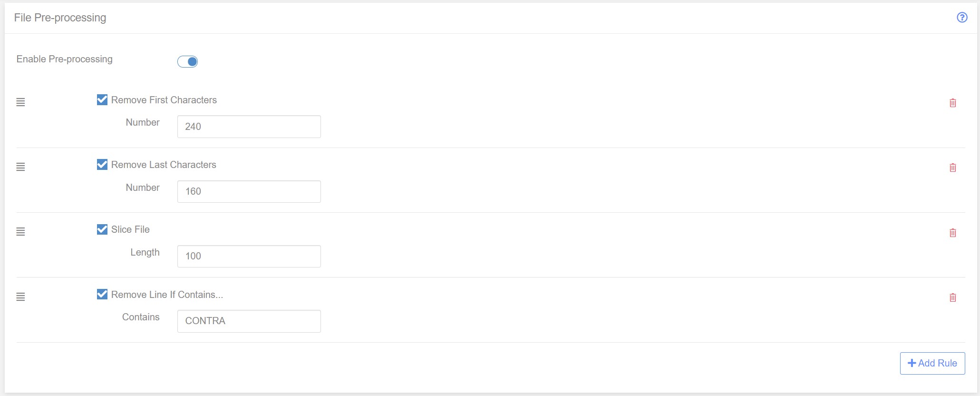Image resolution: width=980 pixels, height=396 pixels.
Task: Grab the drag handle for Remove Line If Contains
Action: click(x=20, y=297)
